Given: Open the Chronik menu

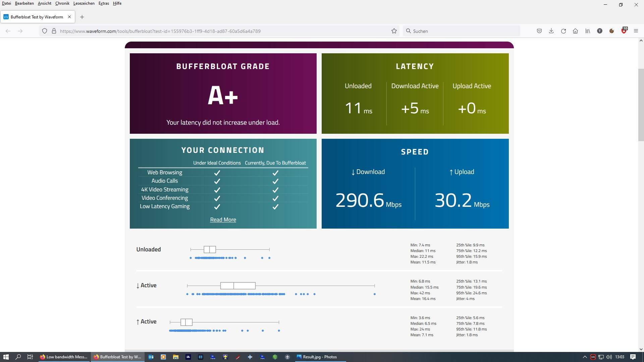Looking at the screenshot, I should point(62,3).
